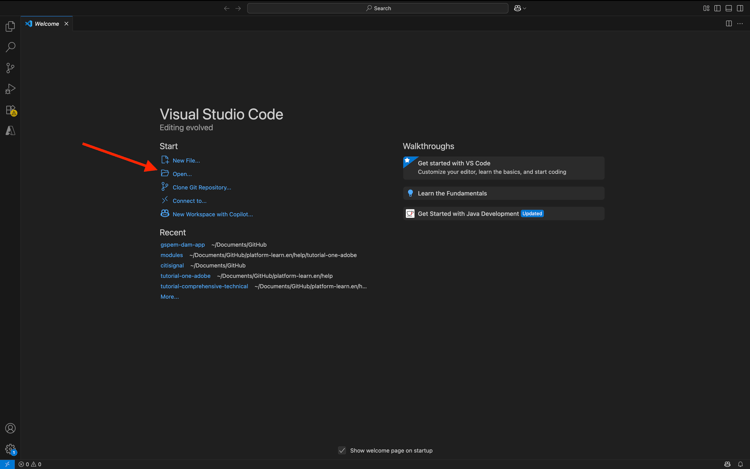The image size is (750, 469).
Task: Select the Welcome tab
Action: (x=46, y=23)
